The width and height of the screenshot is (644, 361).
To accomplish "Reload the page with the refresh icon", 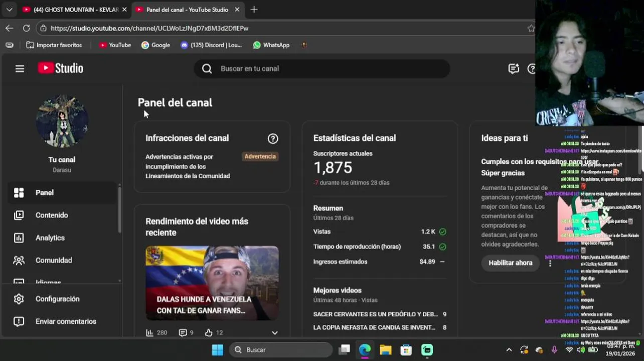I will [26, 28].
